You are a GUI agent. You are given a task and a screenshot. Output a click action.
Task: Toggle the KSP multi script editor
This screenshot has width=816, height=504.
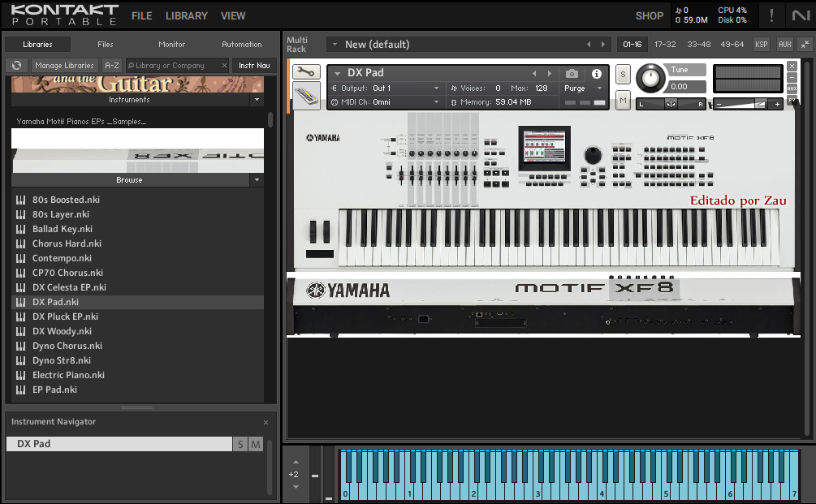tap(762, 44)
